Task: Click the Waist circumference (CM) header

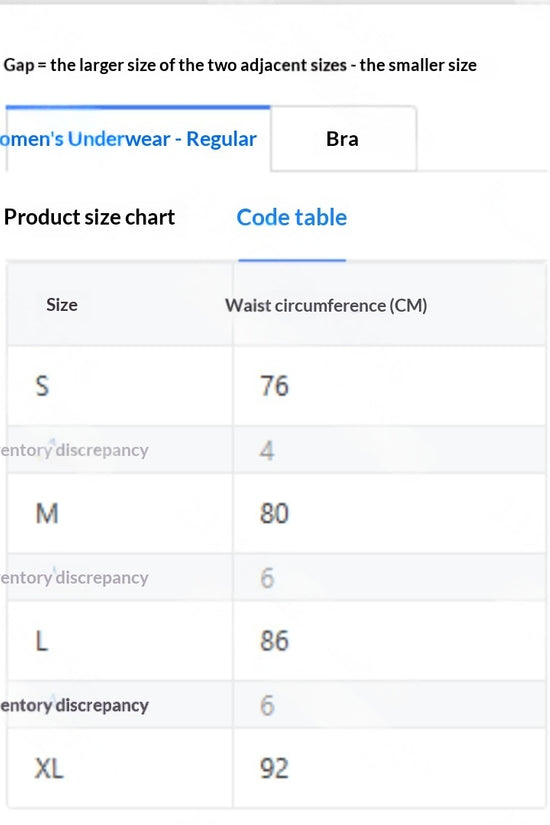Action: pos(326,306)
